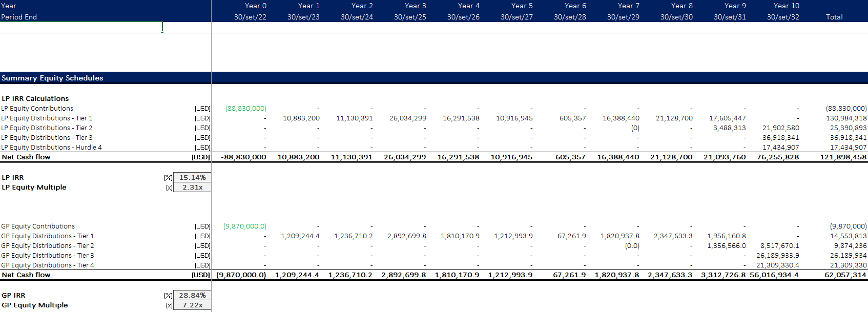The width and height of the screenshot is (868, 312).
Task: Click the empty selected cell below Period End
Action: [81, 27]
